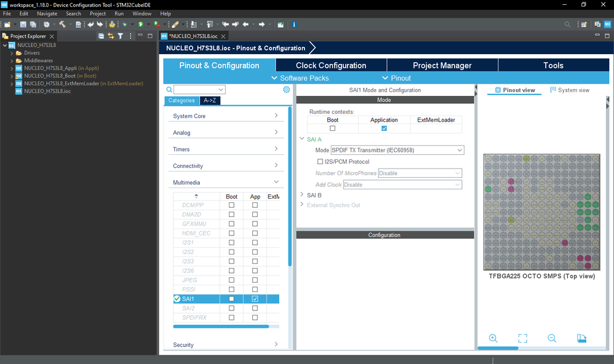Click the Debug bug icon
614x364 pixels.
125,24
